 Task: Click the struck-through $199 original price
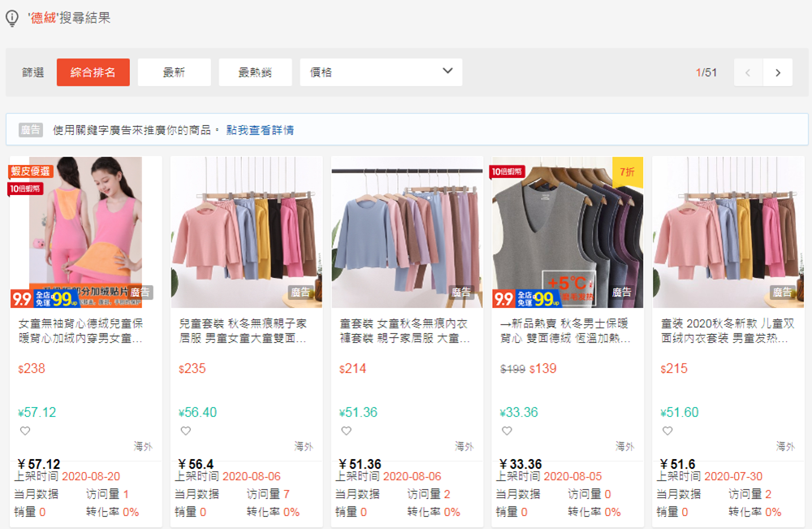(x=512, y=369)
